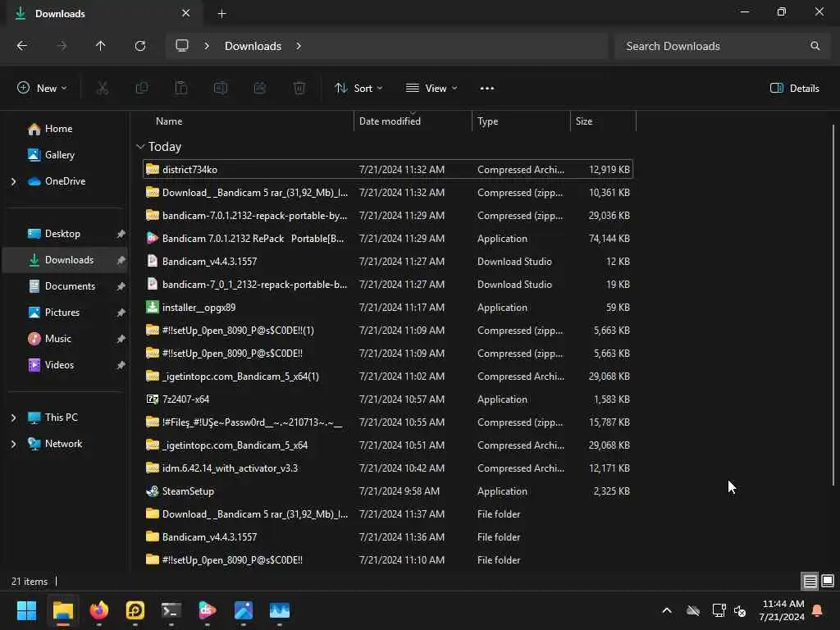Click the chevron after Downloads in address bar
The height and width of the screenshot is (630, 840).
[x=299, y=46]
